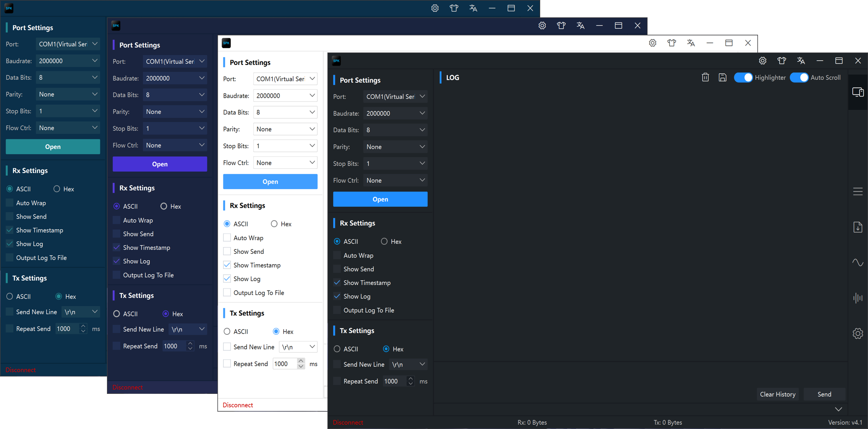Click the hamburger list icon in right sidebar

coord(858,192)
